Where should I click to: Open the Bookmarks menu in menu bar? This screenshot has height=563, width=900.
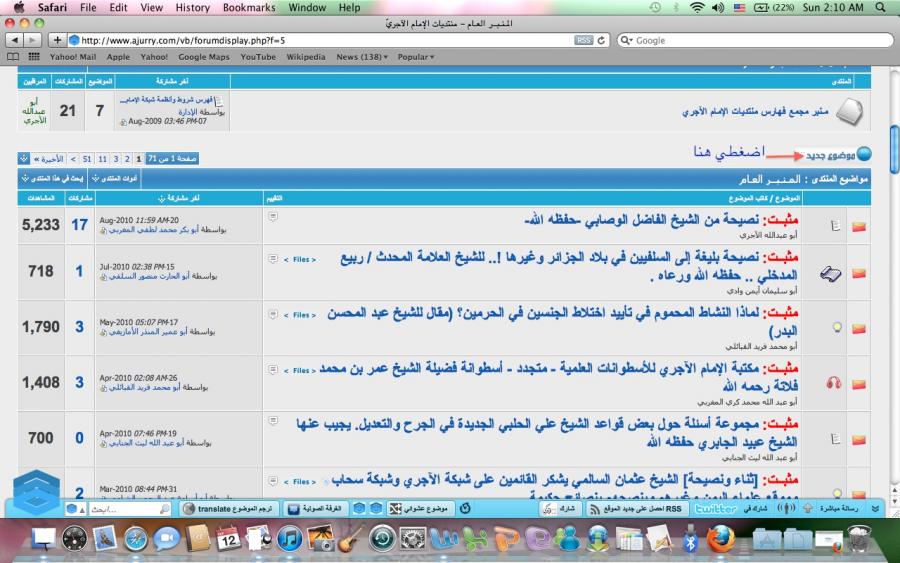(x=249, y=7)
